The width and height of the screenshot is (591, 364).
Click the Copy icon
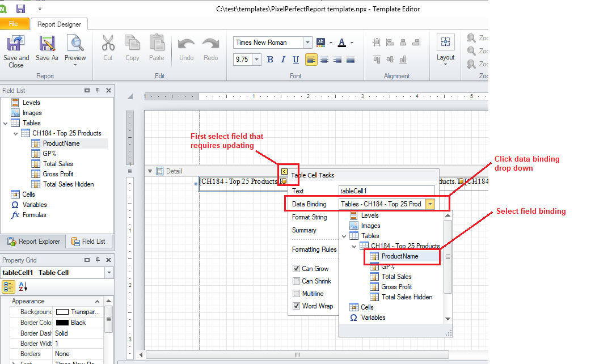132,43
